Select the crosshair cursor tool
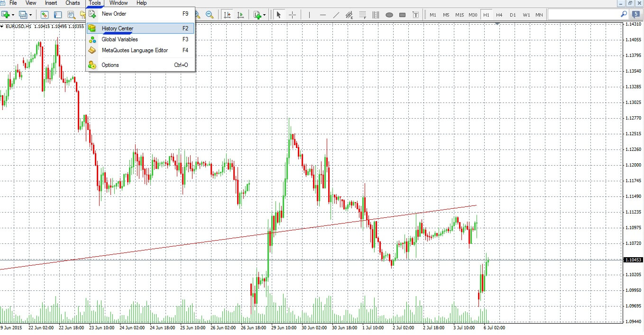Image resolution: width=644 pixels, height=335 pixels. point(292,15)
